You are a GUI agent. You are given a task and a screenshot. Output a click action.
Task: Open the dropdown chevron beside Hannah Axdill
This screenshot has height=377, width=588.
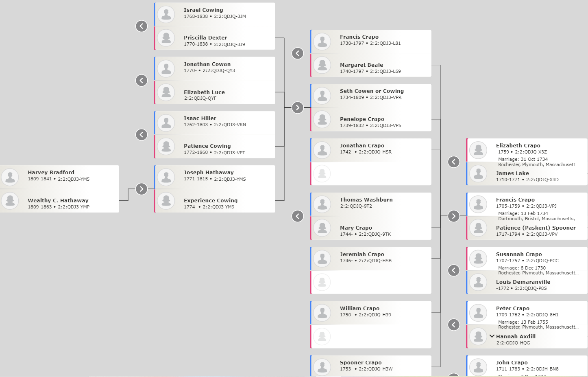pyautogui.click(x=492, y=336)
